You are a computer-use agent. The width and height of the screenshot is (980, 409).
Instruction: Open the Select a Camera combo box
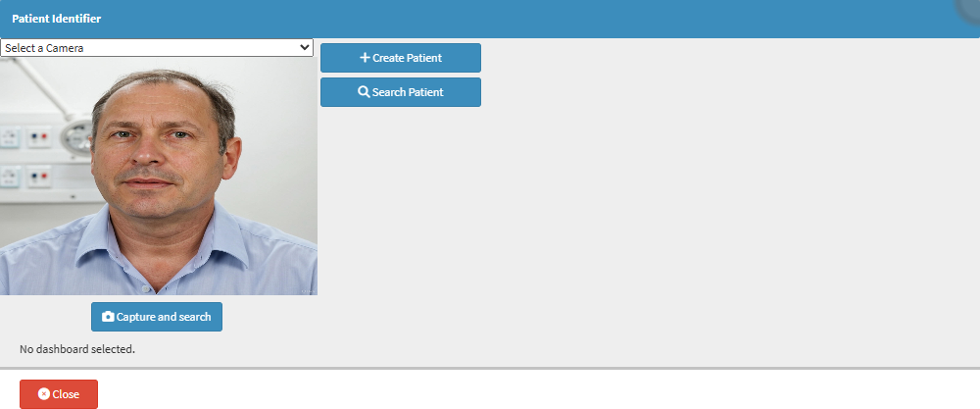[x=156, y=47]
